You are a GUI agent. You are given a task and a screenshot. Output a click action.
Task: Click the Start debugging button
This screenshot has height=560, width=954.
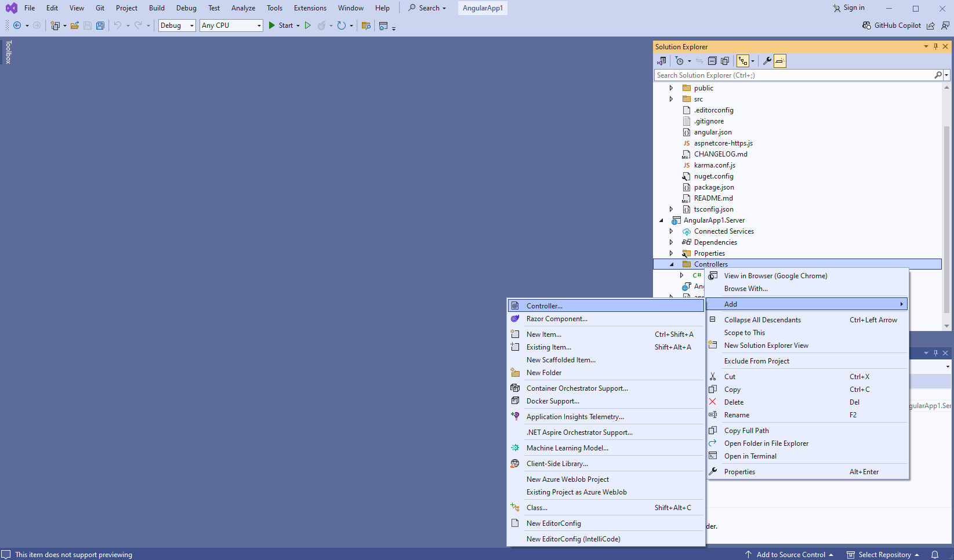tap(281, 26)
